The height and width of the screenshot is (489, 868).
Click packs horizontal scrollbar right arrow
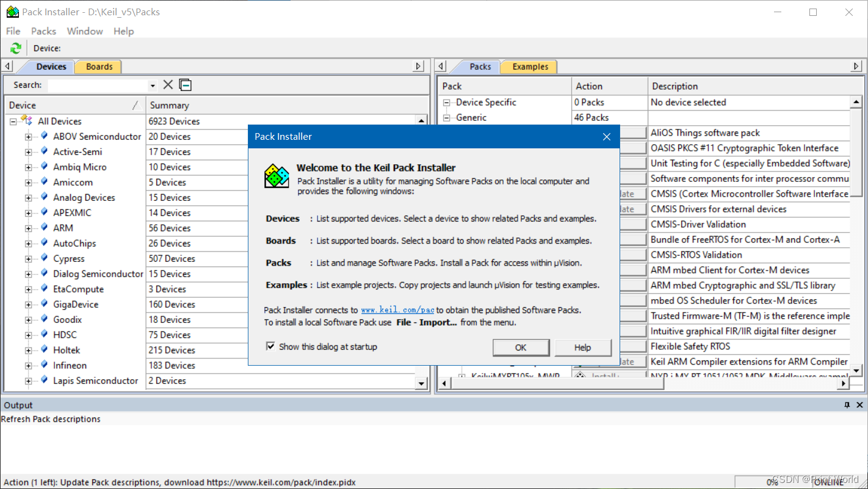[x=844, y=383]
